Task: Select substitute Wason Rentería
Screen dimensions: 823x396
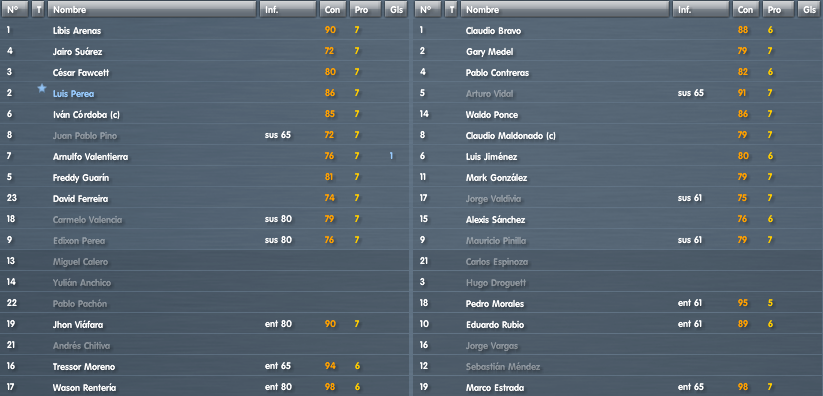Action: 84,388
